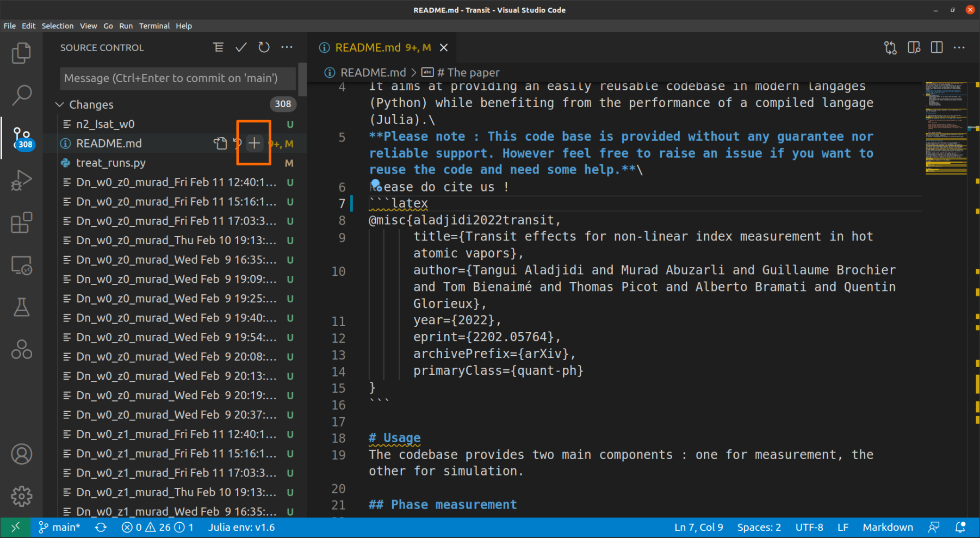Open Run and Debug view
The width and height of the screenshot is (980, 538).
[x=21, y=180]
